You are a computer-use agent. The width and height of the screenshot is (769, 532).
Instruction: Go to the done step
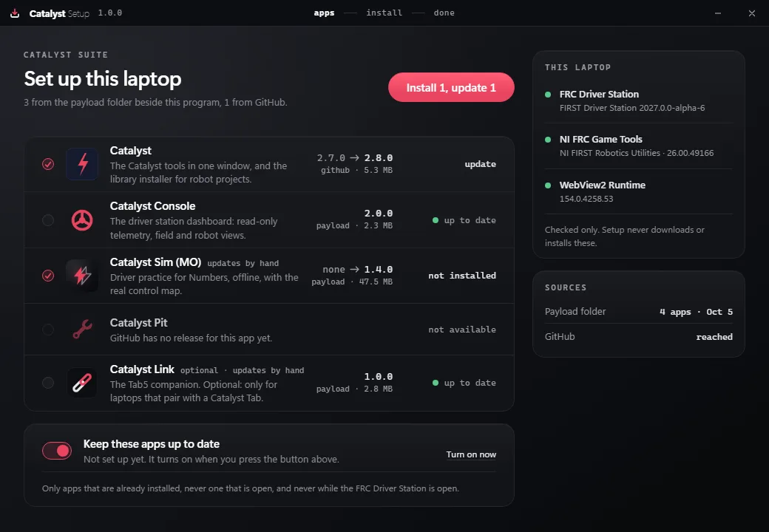coord(444,13)
